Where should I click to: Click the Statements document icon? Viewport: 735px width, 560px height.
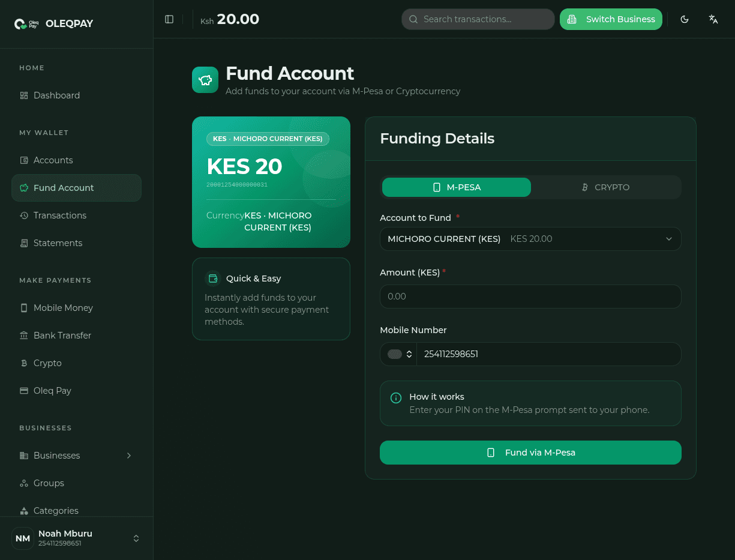(24, 243)
